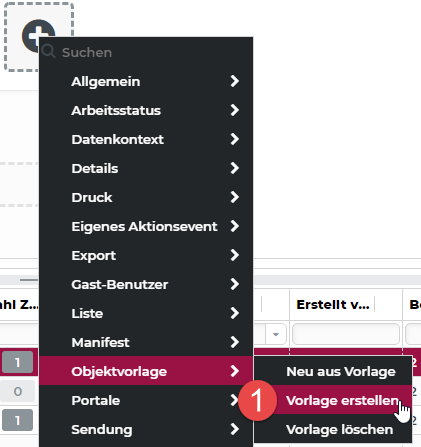Click the Objektvorlage highlighted entry
421x447 pixels.
[146, 371]
